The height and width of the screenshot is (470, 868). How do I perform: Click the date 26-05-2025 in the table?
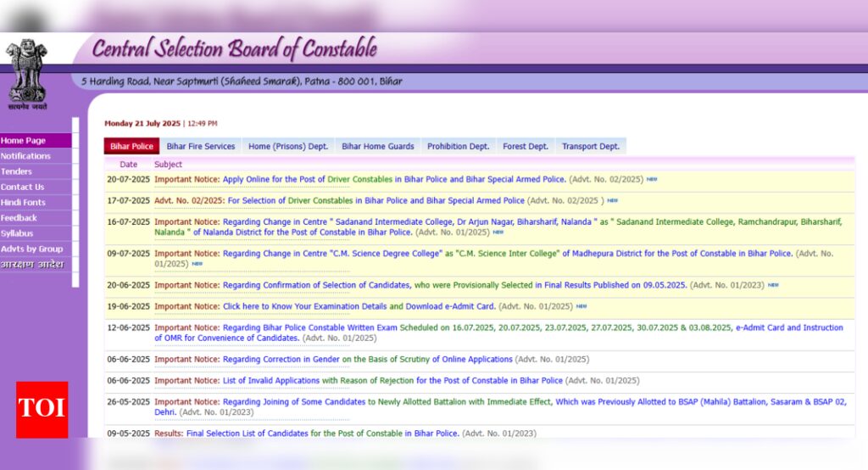pyautogui.click(x=129, y=402)
